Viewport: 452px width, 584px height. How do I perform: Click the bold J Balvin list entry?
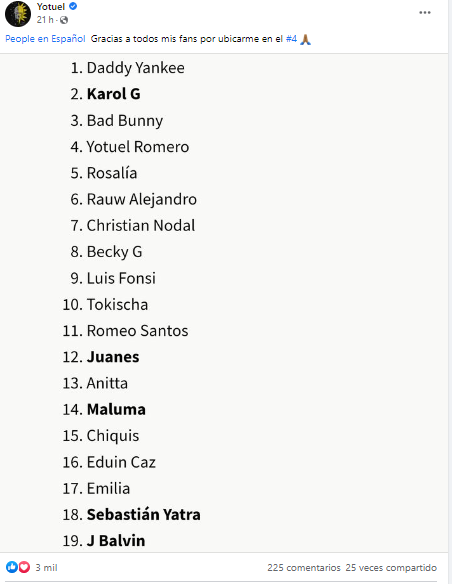[104, 541]
